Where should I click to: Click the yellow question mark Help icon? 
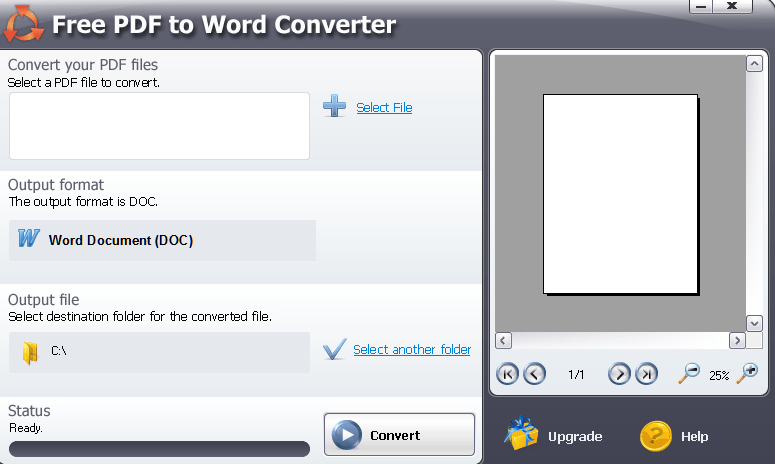[x=655, y=436]
